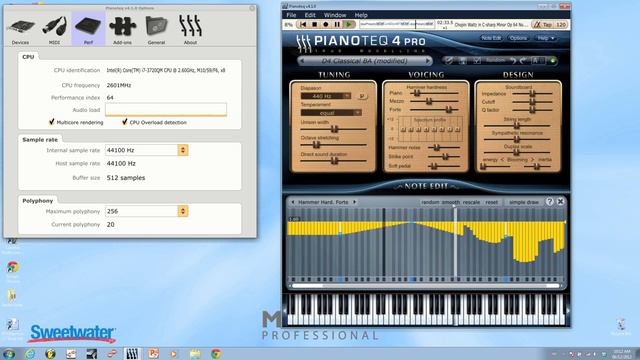640x360 pixels.
Task: Click the simple draw button
Action: pyautogui.click(x=524, y=202)
